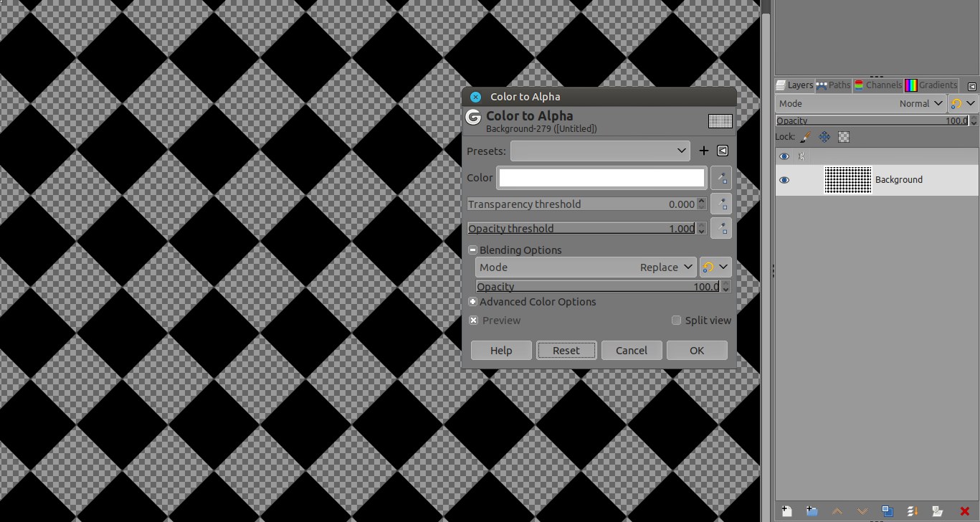Click the layer preview thumbnail in dialog header
Screen dimensions: 980x522
coord(720,121)
